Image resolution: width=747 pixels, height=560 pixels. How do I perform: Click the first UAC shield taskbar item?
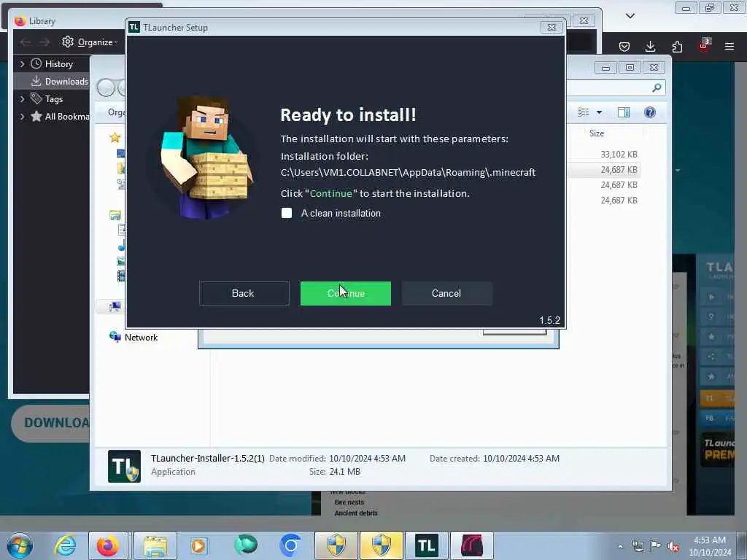tap(336, 545)
